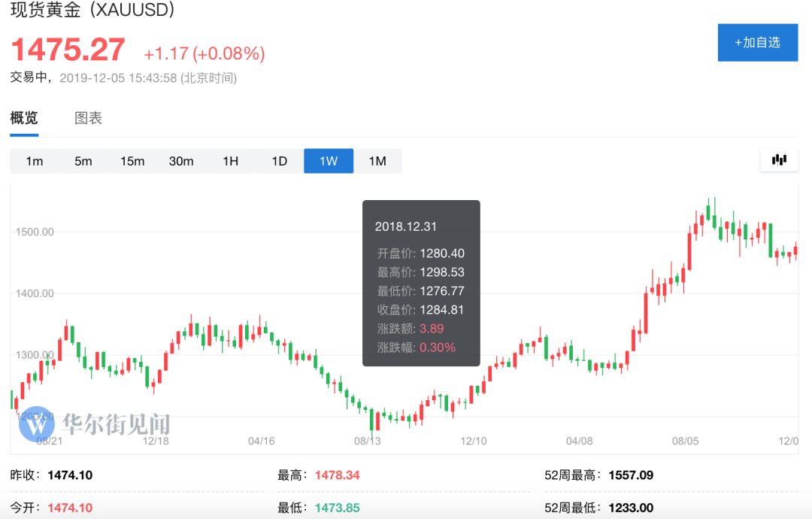Click the candlestick chart style icon
This screenshot has width=812, height=519.
click(779, 159)
